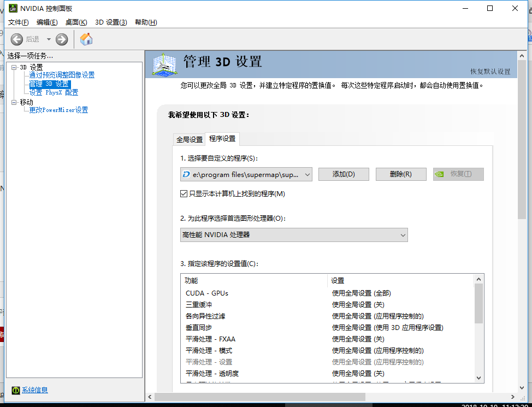
Task: Select 更改PowerMizer设置 in the tree
Action: click(58, 110)
